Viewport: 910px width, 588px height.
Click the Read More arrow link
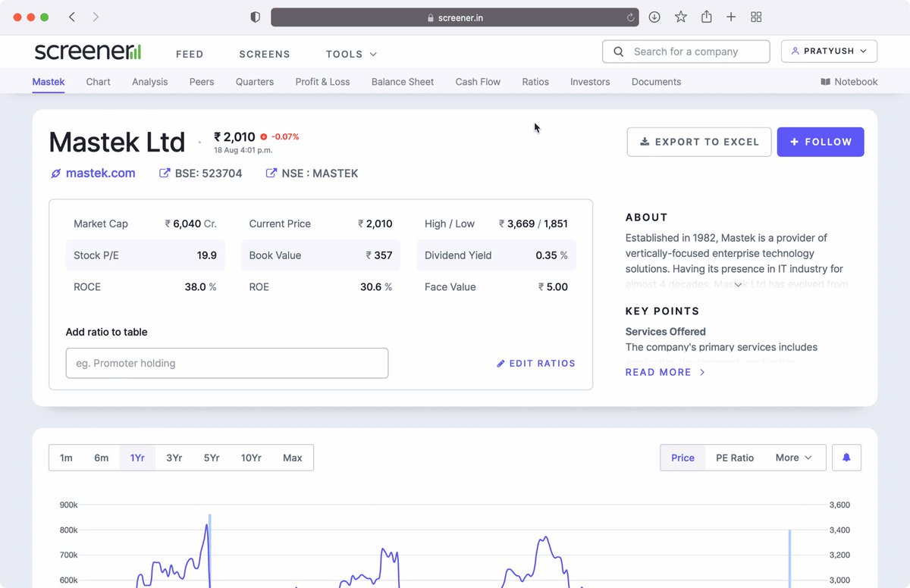(665, 372)
